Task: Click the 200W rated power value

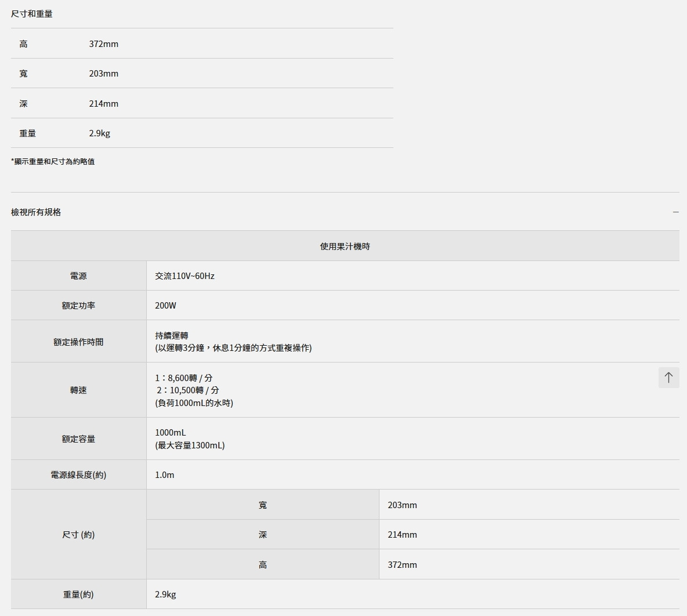Action: pyautogui.click(x=165, y=306)
